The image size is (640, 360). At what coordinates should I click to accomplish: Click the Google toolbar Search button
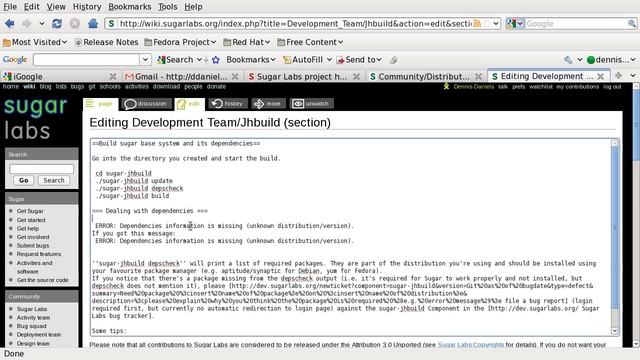176,60
